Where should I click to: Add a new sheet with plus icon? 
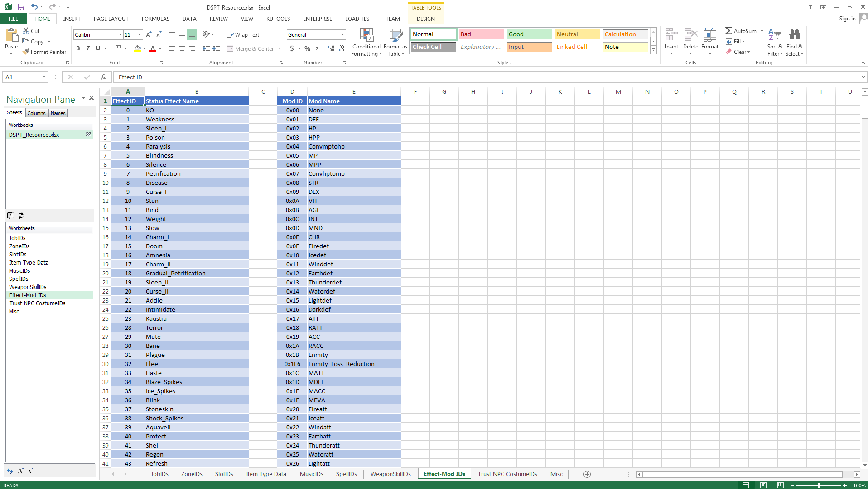pyautogui.click(x=587, y=474)
